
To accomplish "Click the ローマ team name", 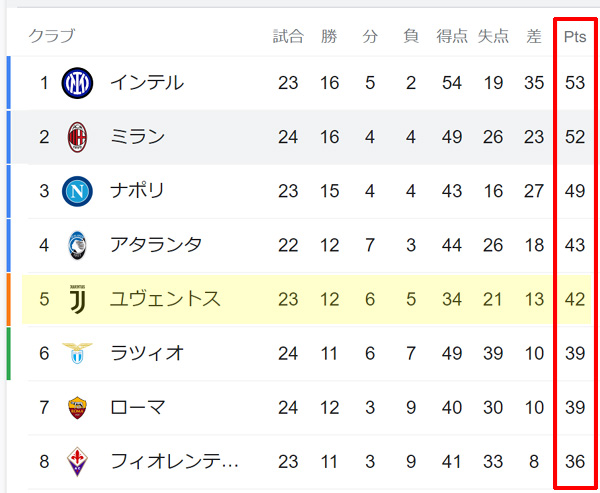I will 138,407.
